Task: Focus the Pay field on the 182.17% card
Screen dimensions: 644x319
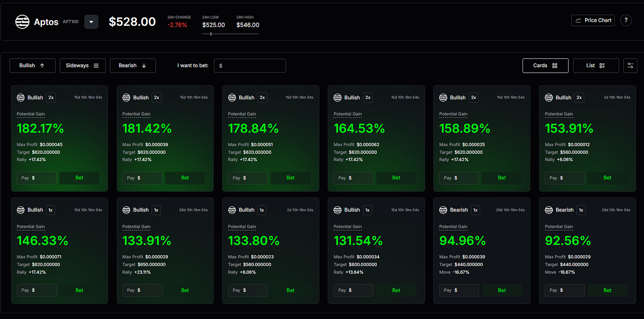Action: [x=37, y=178]
